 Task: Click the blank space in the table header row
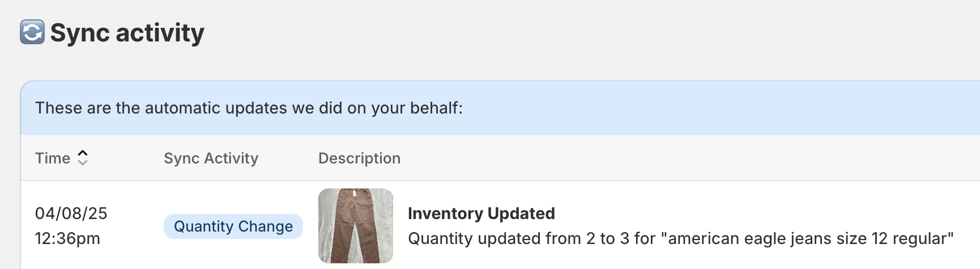click(x=680, y=158)
